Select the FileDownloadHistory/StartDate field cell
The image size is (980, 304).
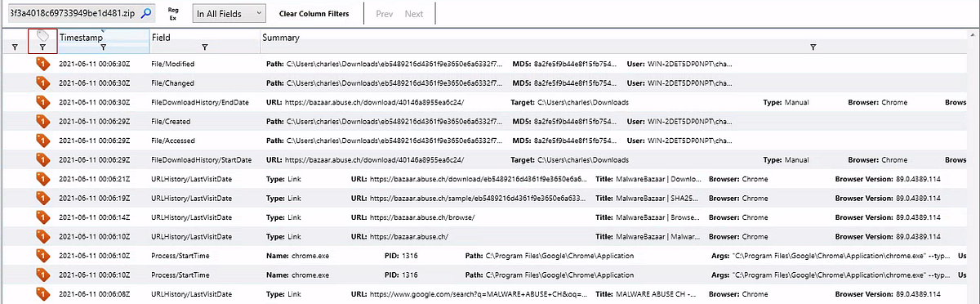coord(201,159)
